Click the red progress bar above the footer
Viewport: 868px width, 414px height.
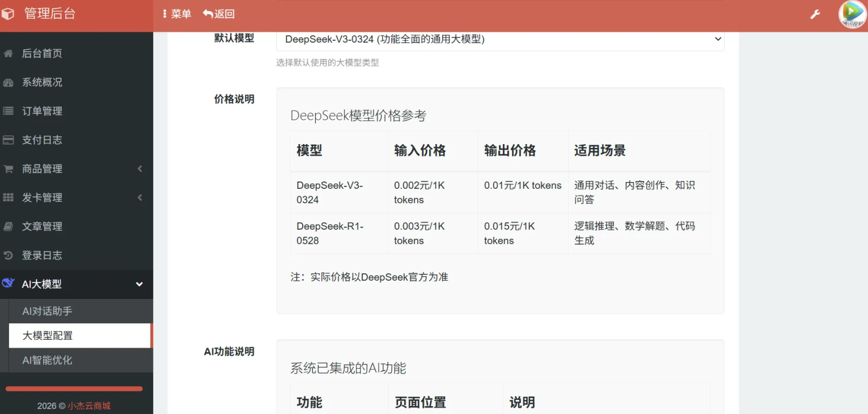pyautogui.click(x=76, y=388)
